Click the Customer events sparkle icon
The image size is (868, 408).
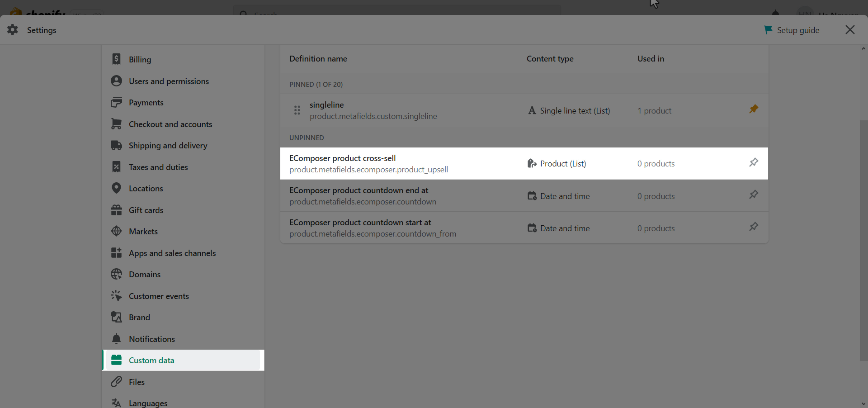pyautogui.click(x=116, y=296)
